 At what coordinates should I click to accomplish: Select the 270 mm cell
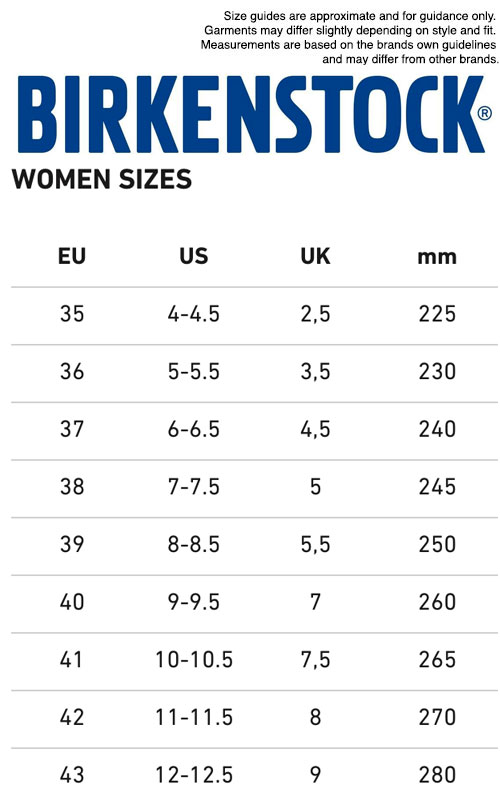click(437, 717)
